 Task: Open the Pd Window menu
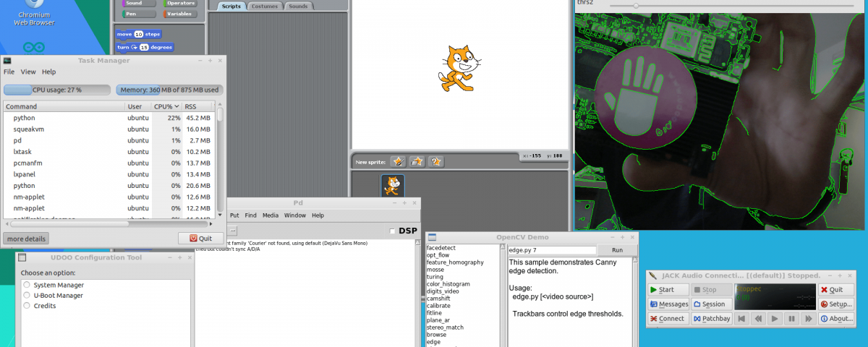[294, 215]
